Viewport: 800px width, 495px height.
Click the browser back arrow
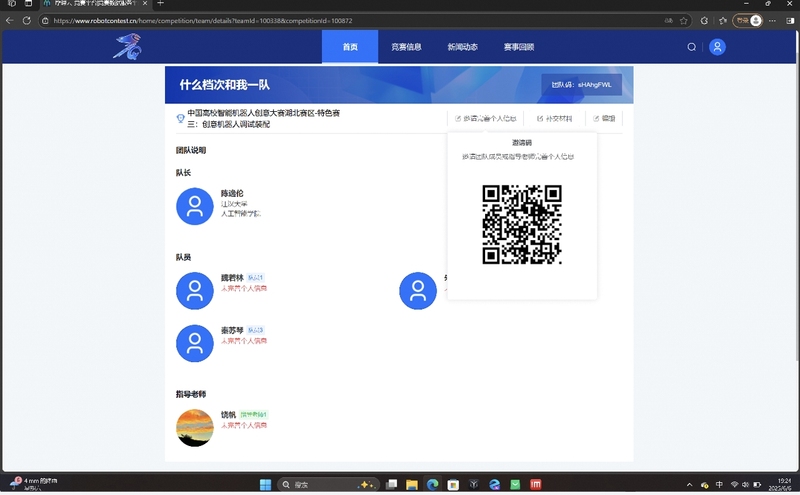click(10, 20)
